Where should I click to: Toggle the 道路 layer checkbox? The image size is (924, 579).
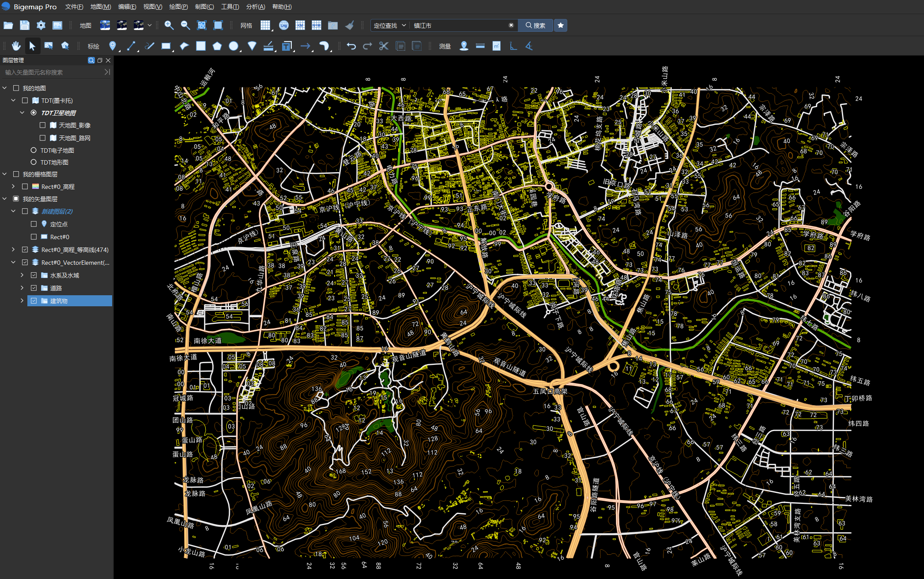[x=34, y=288]
